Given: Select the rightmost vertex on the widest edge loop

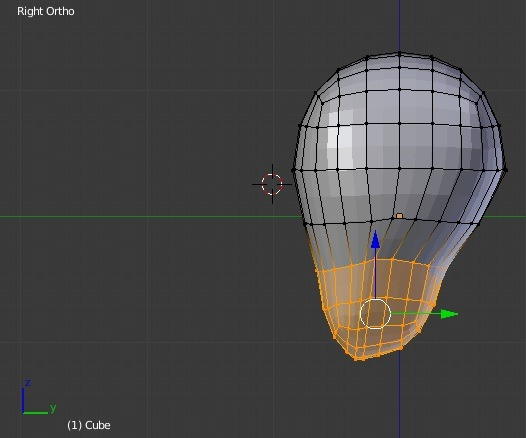Looking at the screenshot, I should pyautogui.click(x=506, y=170).
